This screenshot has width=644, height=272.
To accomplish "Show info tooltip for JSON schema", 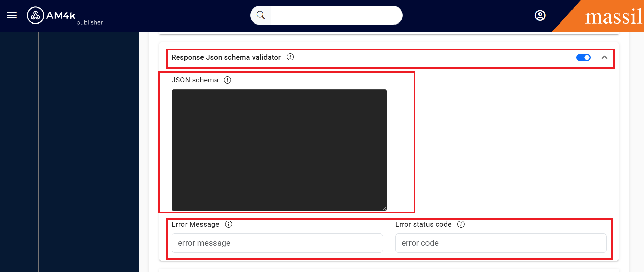I will tap(227, 80).
